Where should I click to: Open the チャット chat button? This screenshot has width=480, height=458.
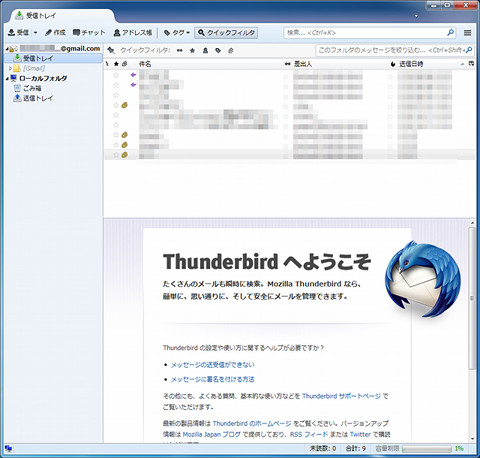point(89,33)
